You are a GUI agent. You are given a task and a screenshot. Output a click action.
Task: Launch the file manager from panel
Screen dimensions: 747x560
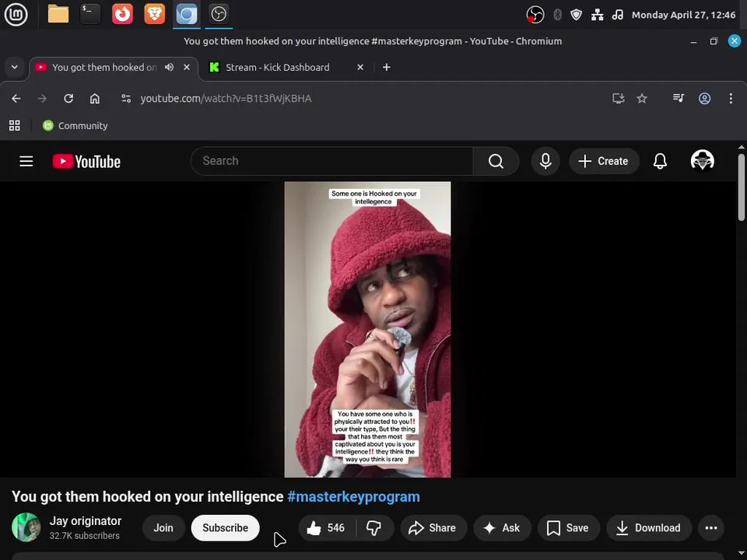pyautogui.click(x=58, y=14)
